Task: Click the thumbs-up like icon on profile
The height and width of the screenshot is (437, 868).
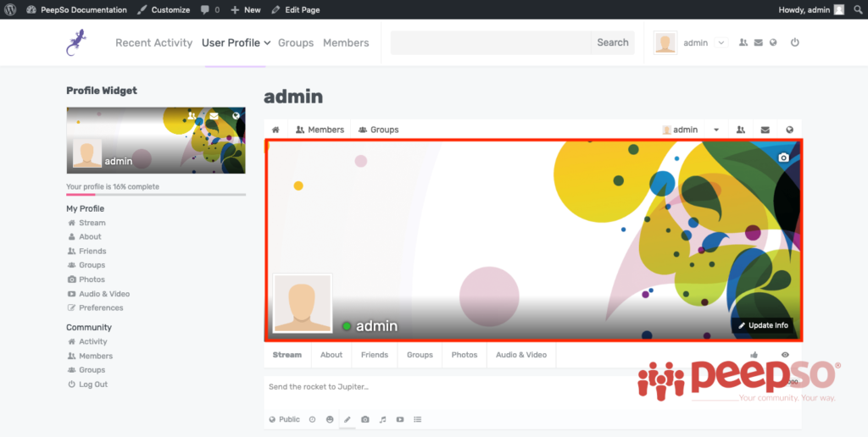Action: pos(754,355)
